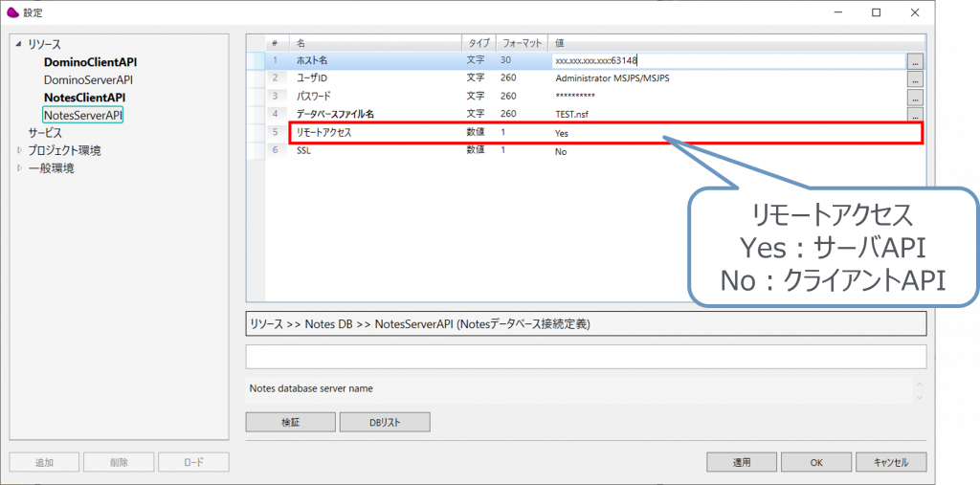
Task: Click ellipsis button for ユーザID row
Action: [915, 78]
